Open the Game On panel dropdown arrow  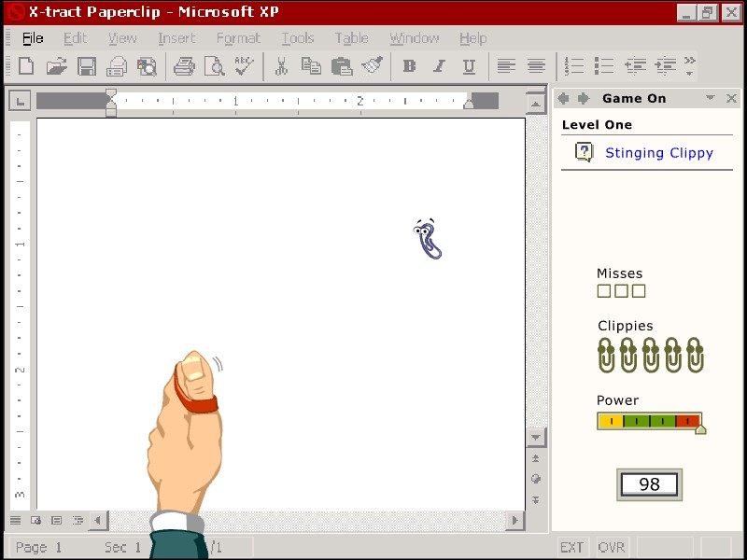pyautogui.click(x=711, y=97)
